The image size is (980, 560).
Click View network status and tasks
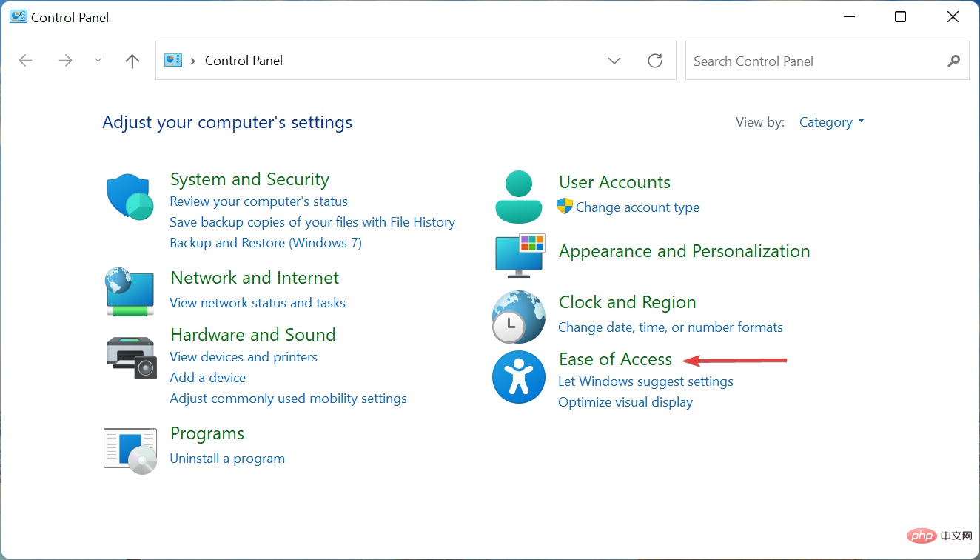point(258,303)
